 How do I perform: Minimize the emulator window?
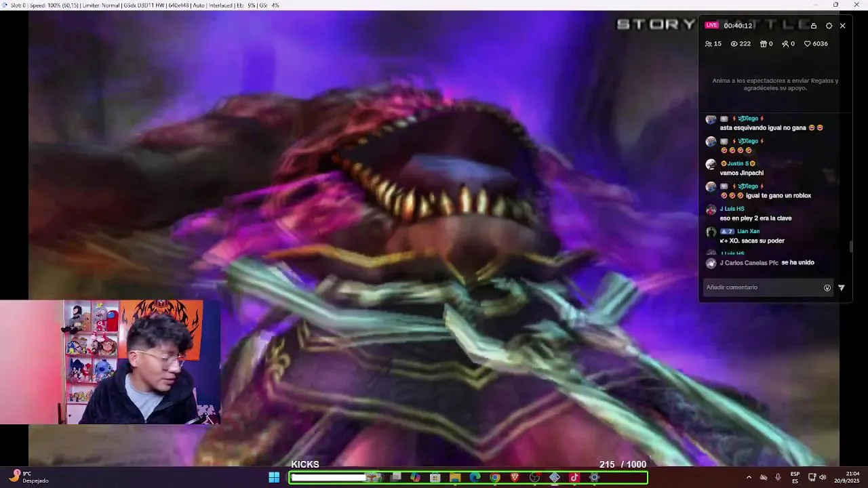pos(816,5)
